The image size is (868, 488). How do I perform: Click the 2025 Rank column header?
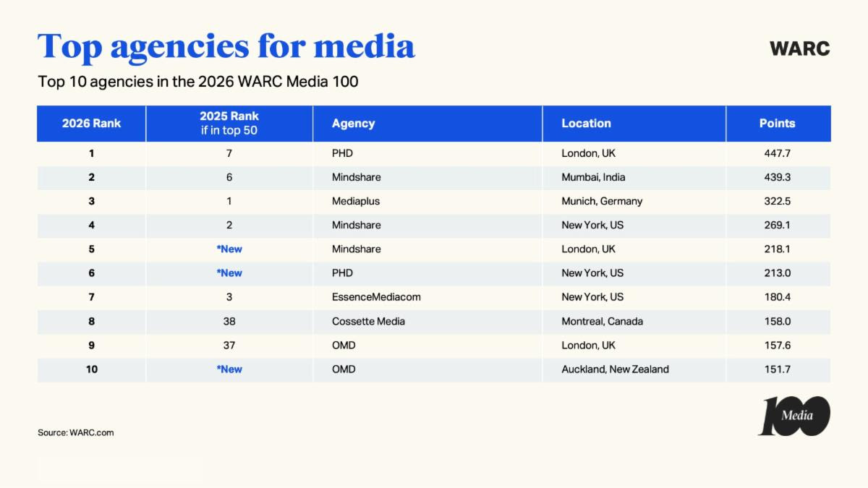pyautogui.click(x=229, y=121)
